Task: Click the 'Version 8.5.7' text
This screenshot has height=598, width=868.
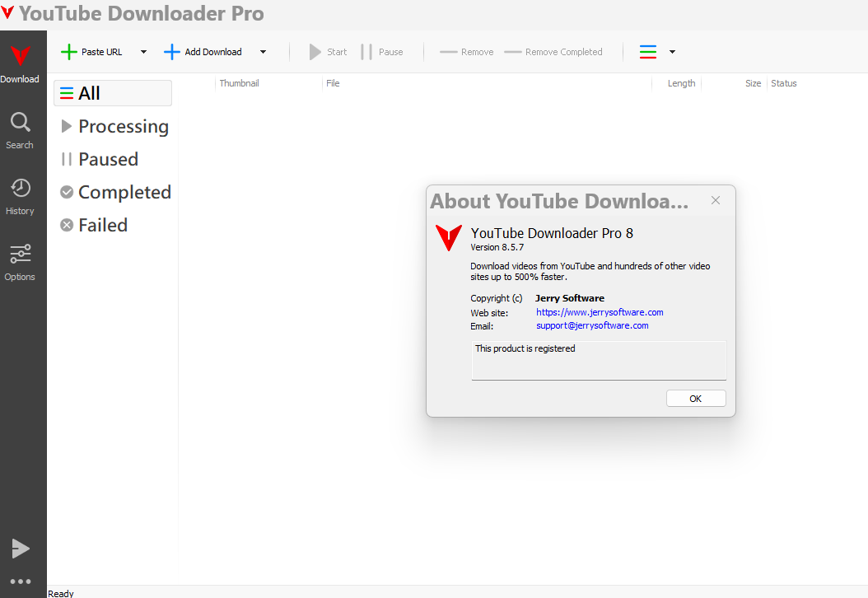Action: (x=497, y=247)
